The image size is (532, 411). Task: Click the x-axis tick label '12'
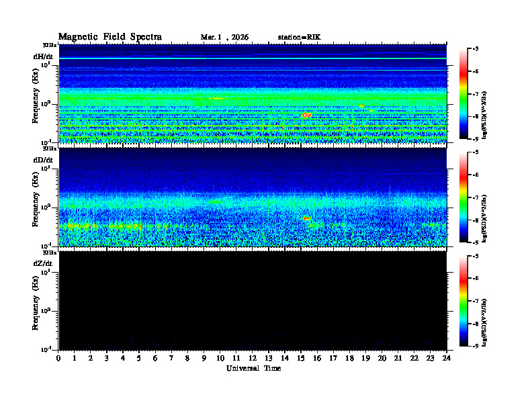pyautogui.click(x=253, y=359)
